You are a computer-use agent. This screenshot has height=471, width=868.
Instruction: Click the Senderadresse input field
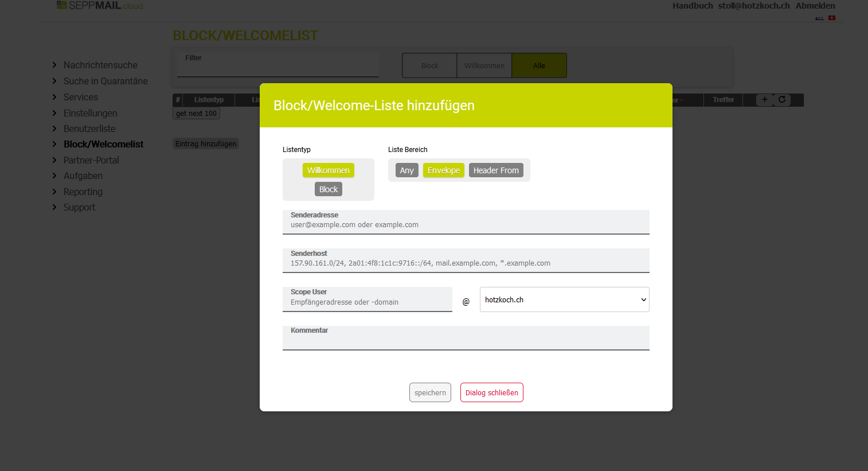(466, 225)
